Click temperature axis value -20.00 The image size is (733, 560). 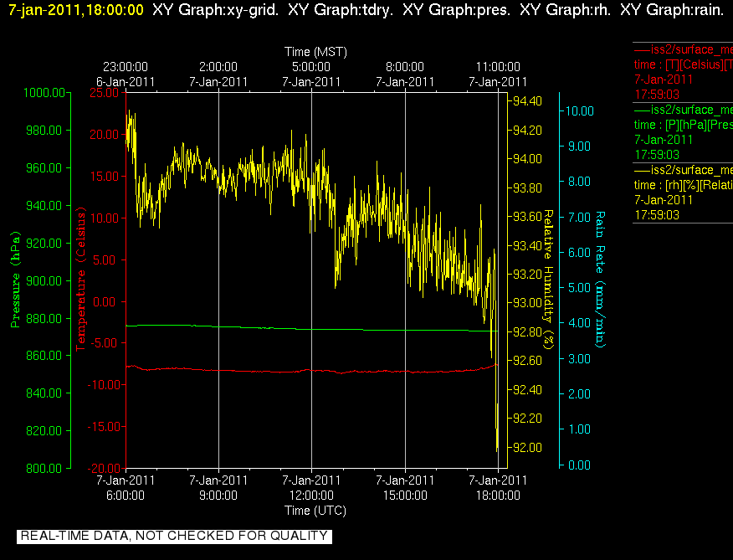tap(105, 468)
